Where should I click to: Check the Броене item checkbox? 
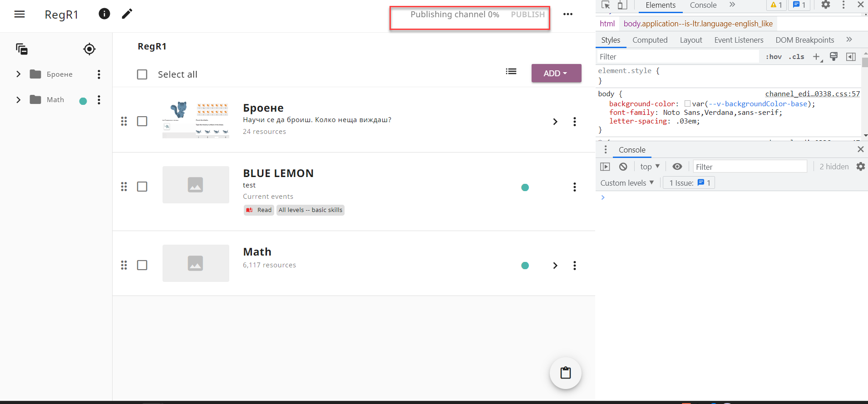142,121
